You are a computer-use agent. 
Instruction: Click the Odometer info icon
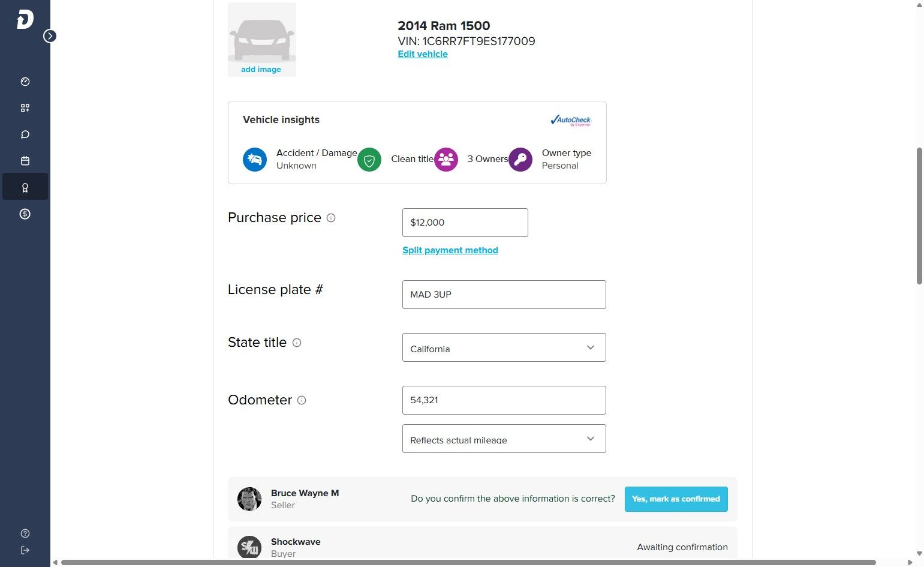click(x=302, y=400)
